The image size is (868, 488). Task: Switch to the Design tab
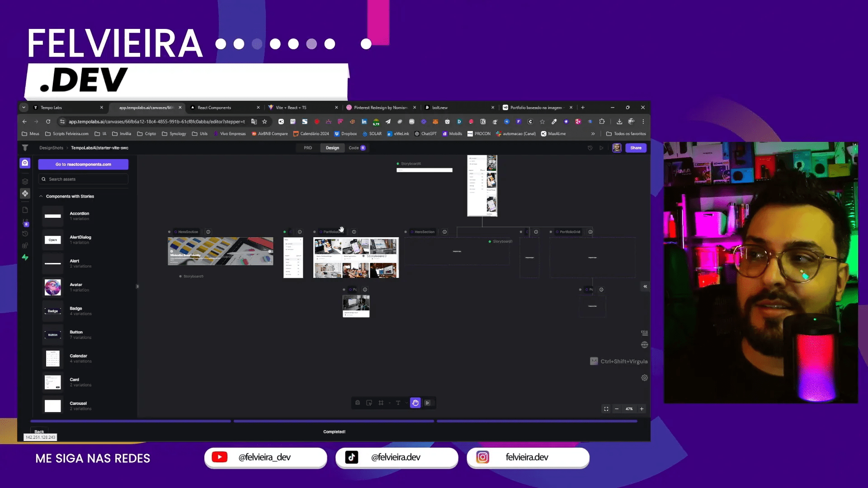332,148
